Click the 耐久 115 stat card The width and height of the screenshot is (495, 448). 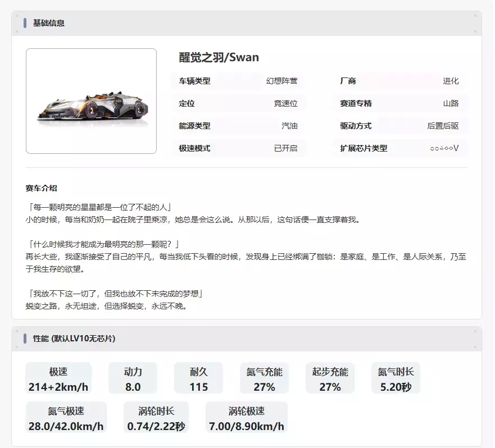pos(198,378)
